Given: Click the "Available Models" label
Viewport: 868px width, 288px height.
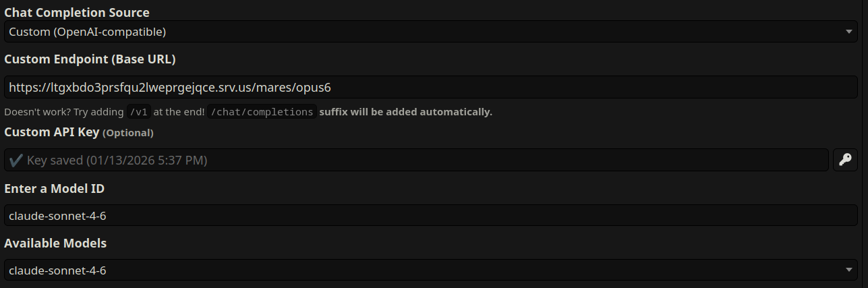Looking at the screenshot, I should click(x=55, y=243).
